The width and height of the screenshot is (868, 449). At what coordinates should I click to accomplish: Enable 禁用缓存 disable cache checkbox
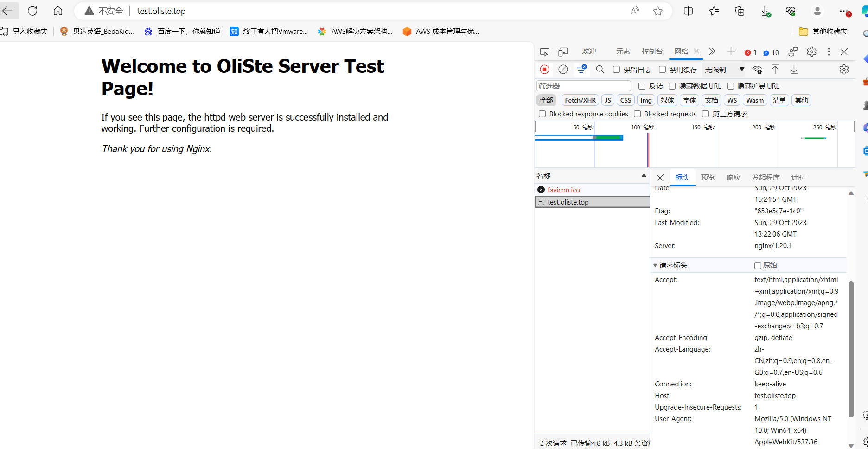[662, 70]
